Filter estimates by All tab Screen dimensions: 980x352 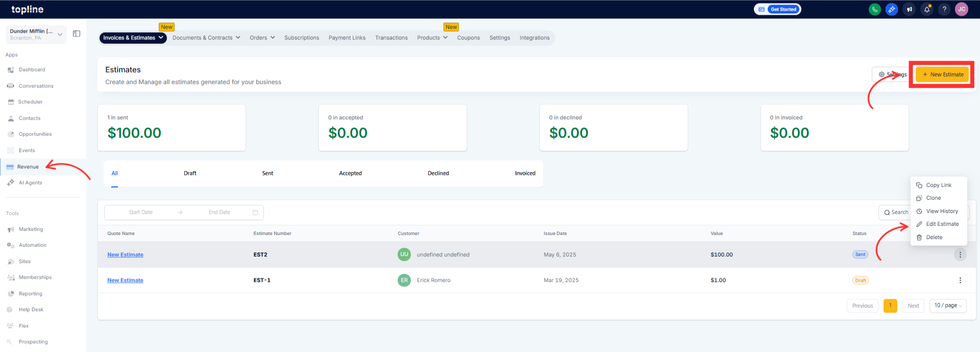click(x=115, y=174)
